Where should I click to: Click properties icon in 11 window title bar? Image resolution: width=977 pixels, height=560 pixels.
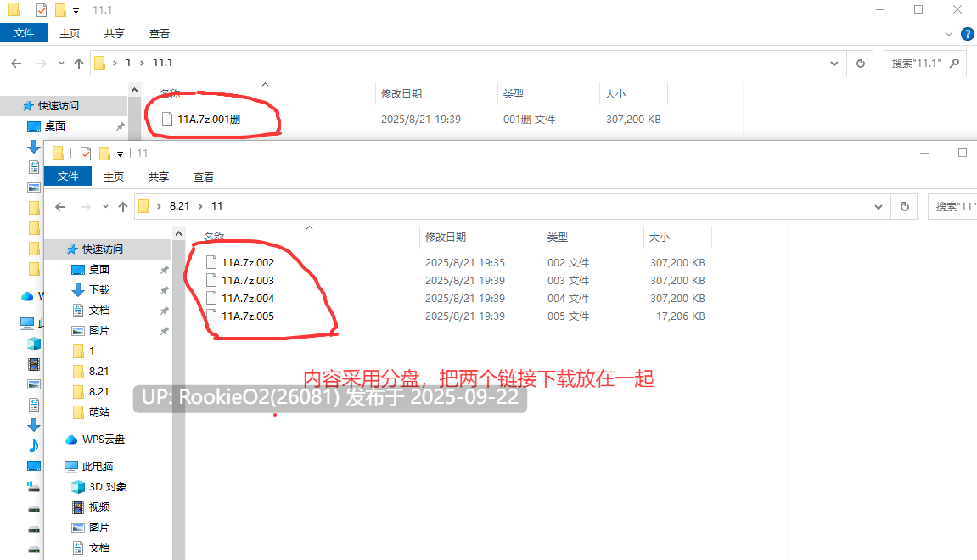(86, 154)
